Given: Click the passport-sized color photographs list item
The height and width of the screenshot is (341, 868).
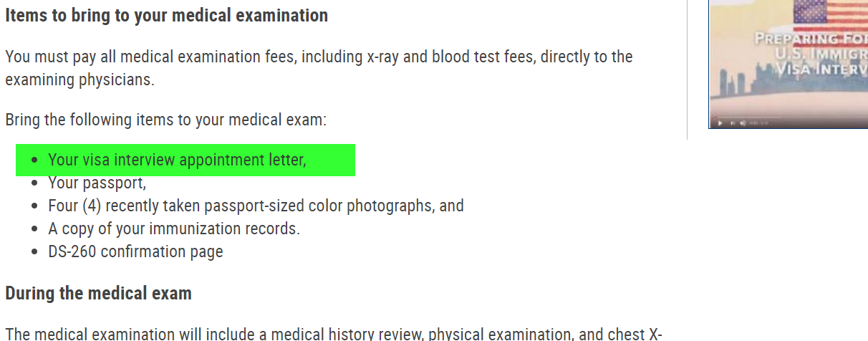Looking at the screenshot, I should (x=256, y=206).
